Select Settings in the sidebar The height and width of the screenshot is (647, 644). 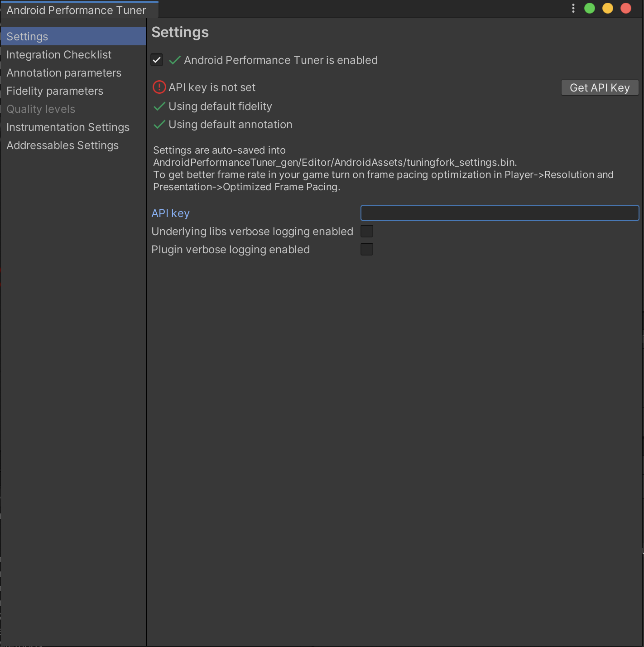(27, 37)
